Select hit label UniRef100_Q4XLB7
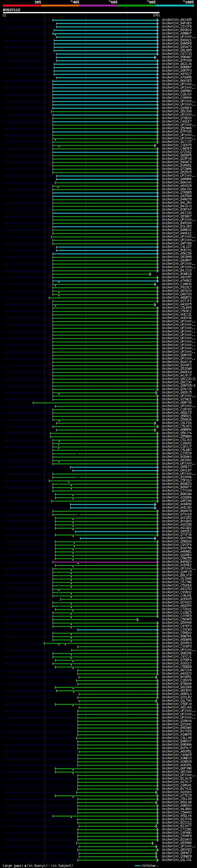Viewport: 197px width, 868px height. [177, 470]
